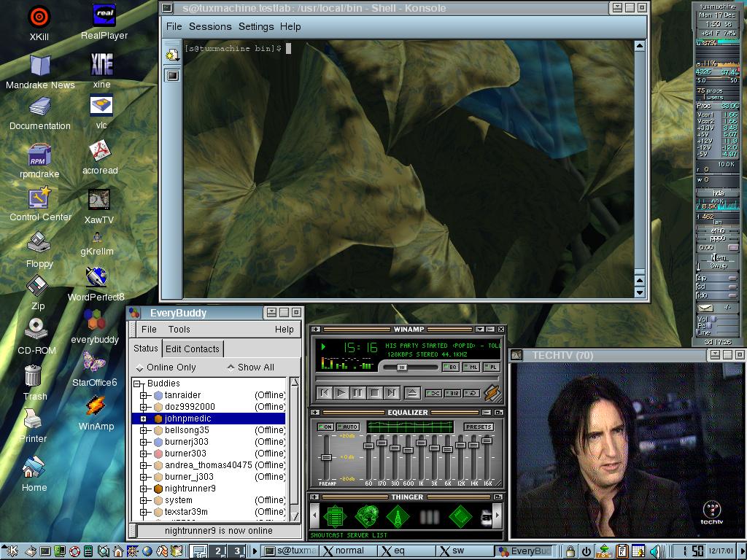The image size is (747, 560).
Task: Expand the nightrunner9 buddy entry
Action: point(144,489)
